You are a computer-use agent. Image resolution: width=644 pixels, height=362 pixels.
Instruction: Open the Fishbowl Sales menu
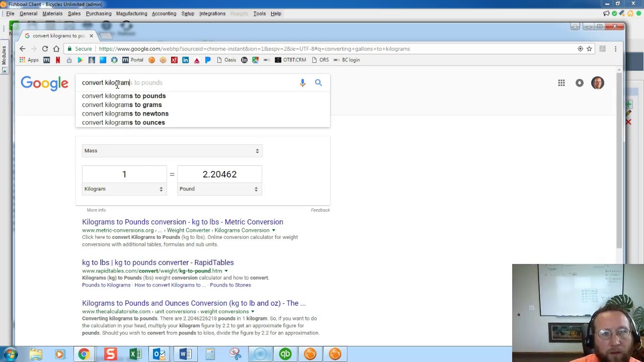pyautogui.click(x=74, y=14)
